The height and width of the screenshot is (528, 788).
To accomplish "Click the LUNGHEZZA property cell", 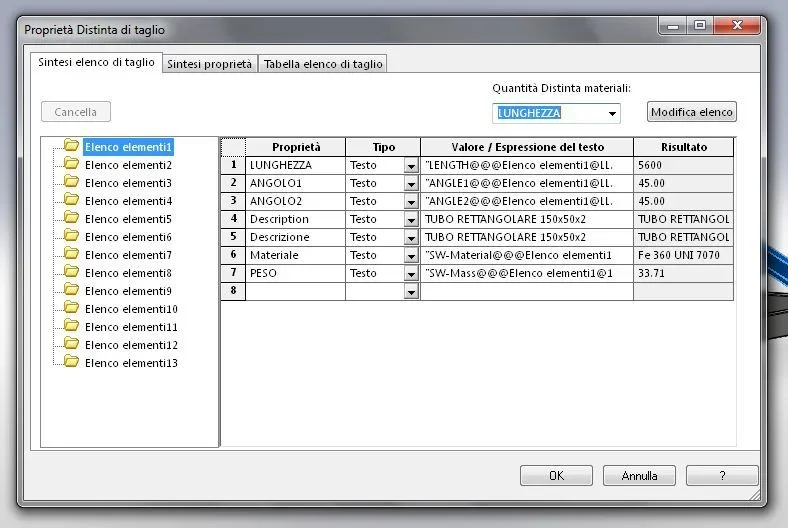I will click(x=296, y=165).
